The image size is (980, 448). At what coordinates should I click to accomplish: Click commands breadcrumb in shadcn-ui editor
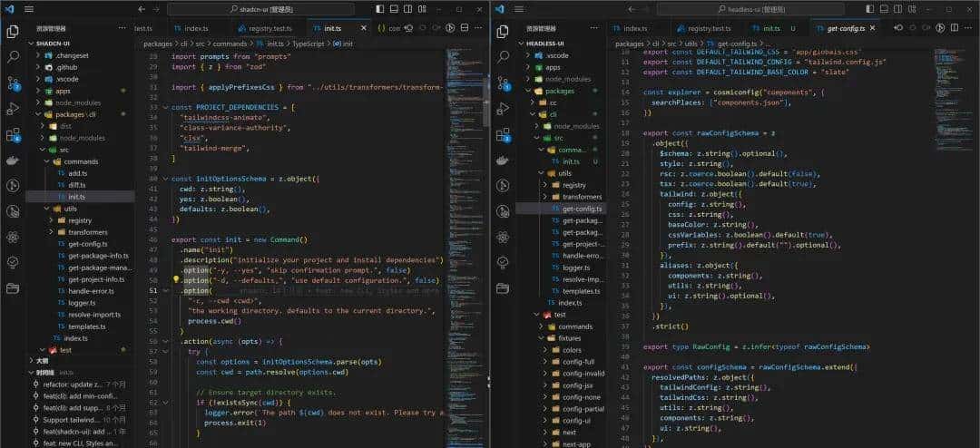point(230,44)
